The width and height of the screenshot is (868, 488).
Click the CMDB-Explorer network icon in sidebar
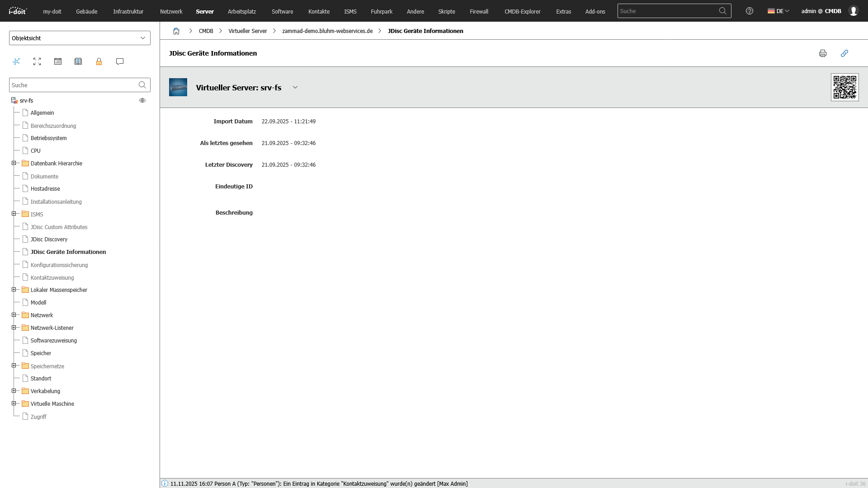16,61
